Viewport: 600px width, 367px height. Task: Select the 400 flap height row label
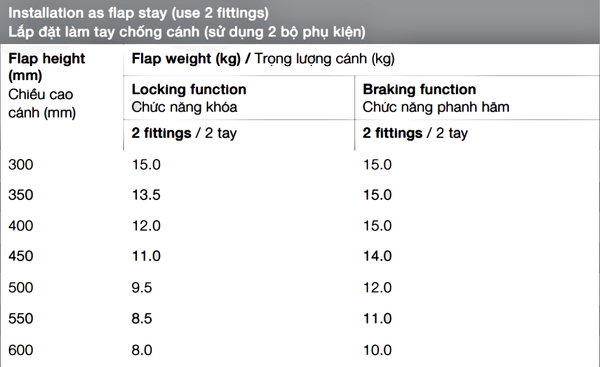point(21,225)
